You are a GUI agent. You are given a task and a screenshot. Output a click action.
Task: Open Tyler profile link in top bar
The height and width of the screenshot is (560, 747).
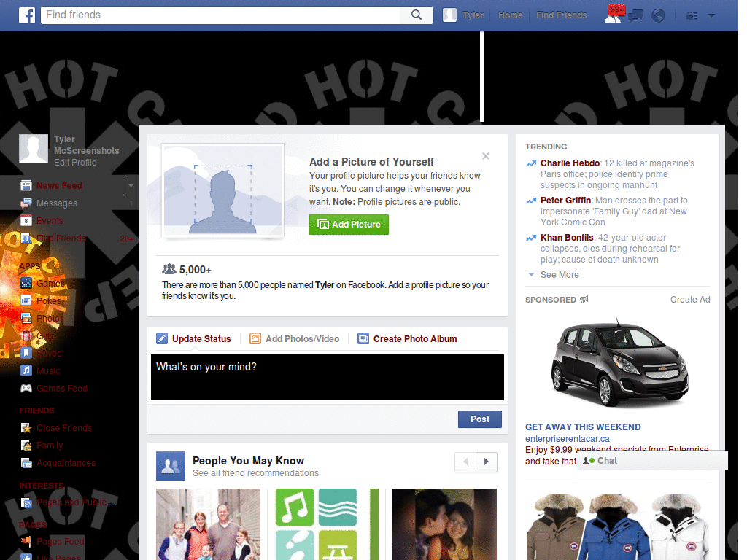(x=473, y=15)
